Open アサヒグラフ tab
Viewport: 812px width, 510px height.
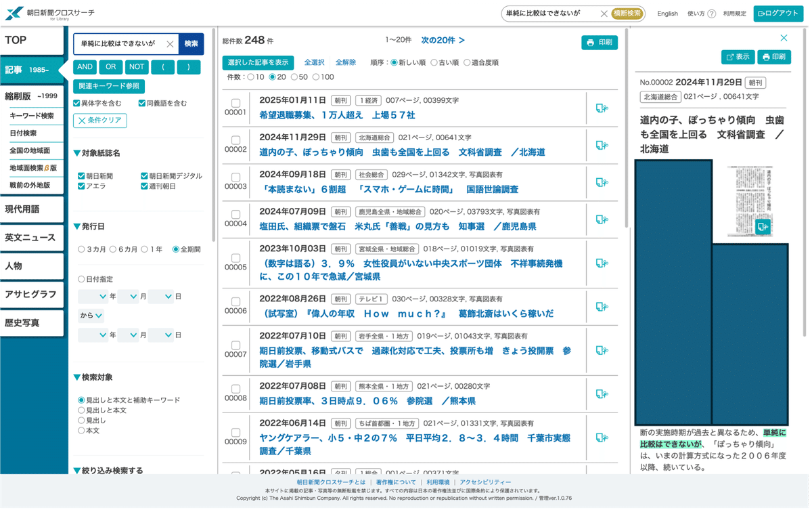tap(32, 295)
